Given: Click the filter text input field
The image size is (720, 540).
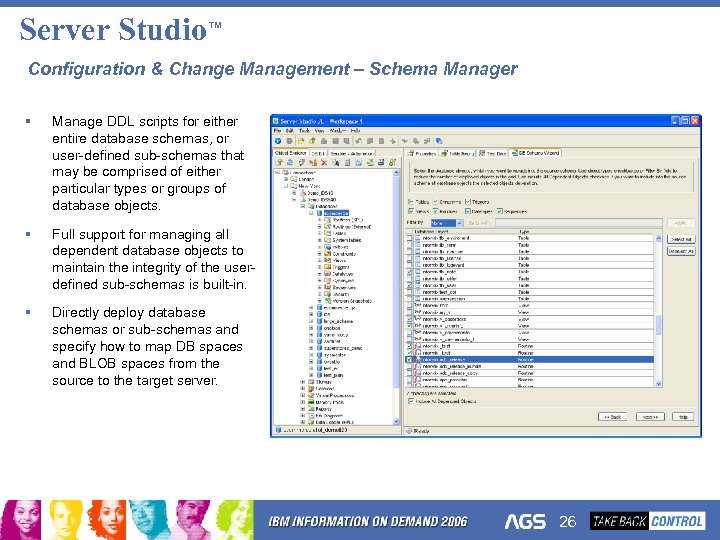Looking at the screenshot, I should [579, 223].
